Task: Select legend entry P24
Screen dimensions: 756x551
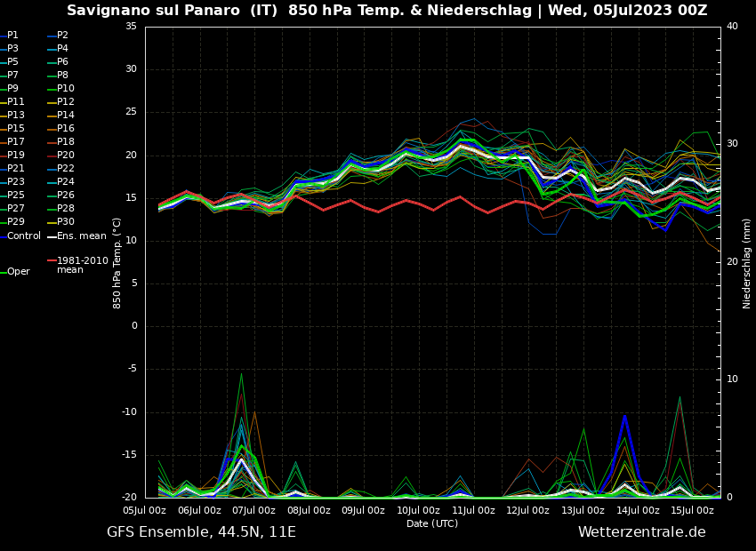Action: pos(66,181)
